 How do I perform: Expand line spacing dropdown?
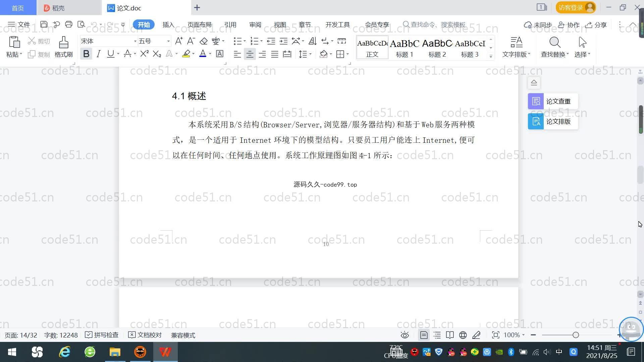tap(311, 54)
